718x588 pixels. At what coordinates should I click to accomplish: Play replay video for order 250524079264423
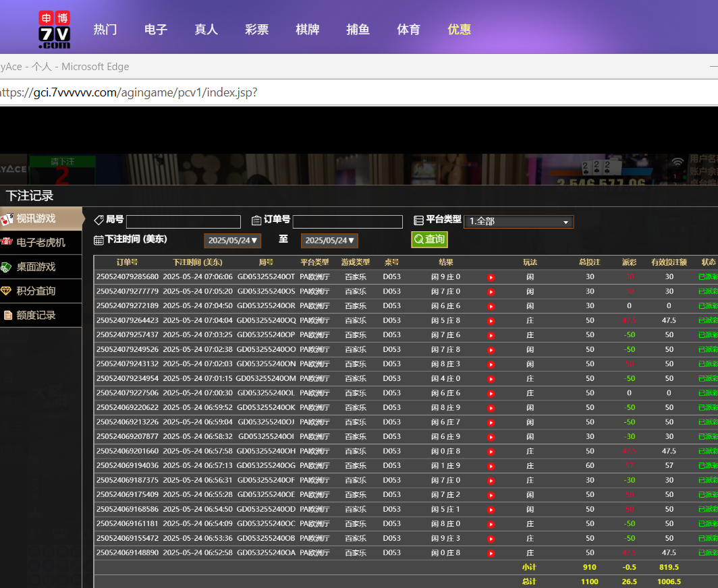pyautogui.click(x=491, y=321)
